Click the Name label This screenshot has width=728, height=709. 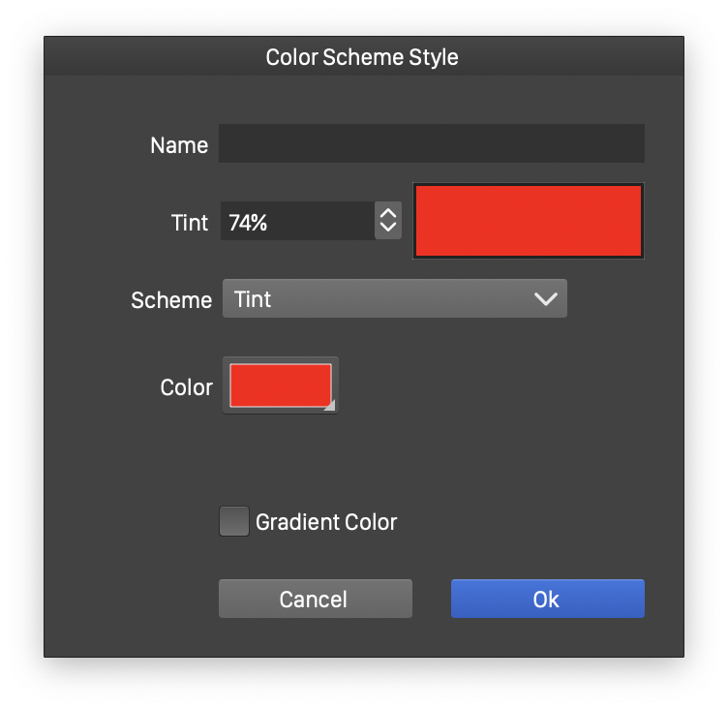point(179,145)
